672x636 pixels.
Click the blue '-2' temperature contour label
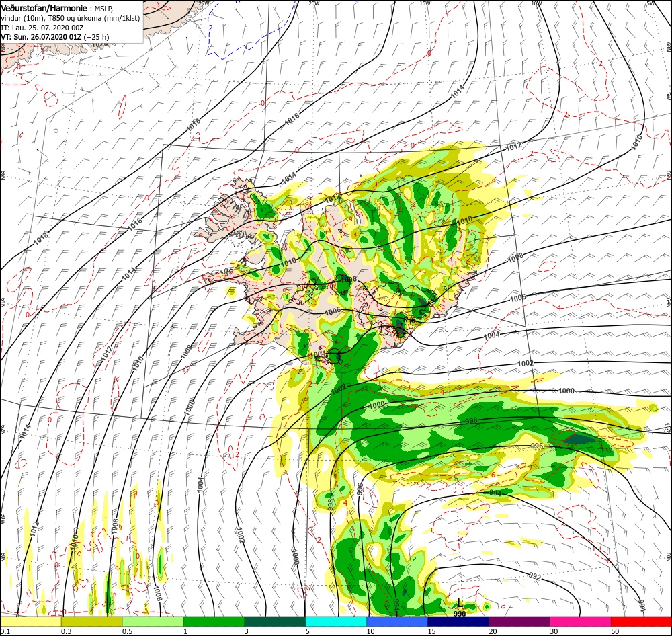[x=210, y=28]
